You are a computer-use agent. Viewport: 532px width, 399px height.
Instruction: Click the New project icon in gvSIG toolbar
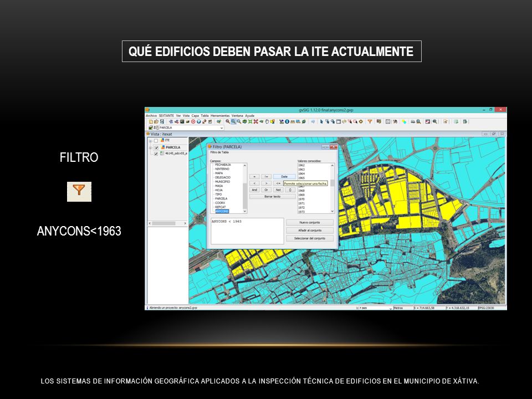click(x=151, y=121)
